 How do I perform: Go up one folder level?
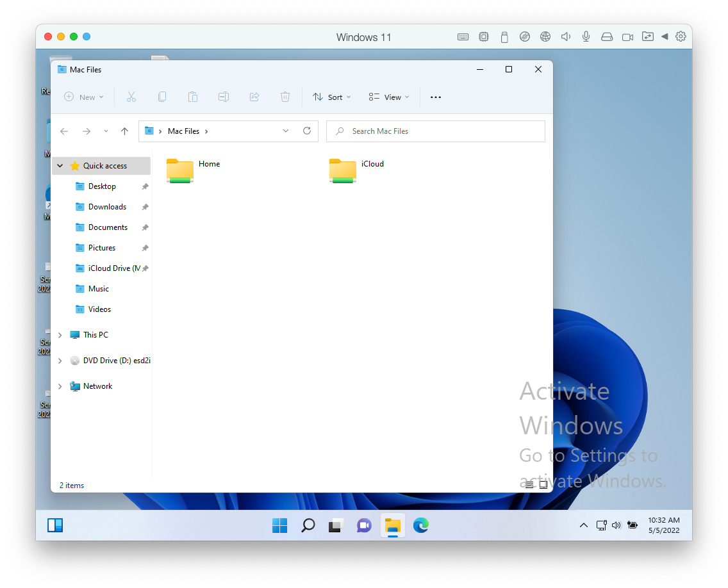coord(124,131)
